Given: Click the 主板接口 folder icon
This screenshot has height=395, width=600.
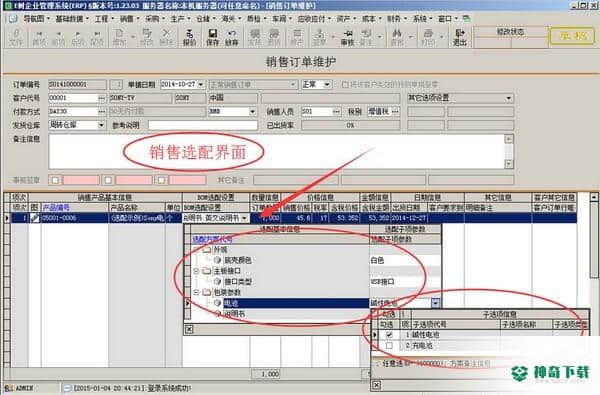Looking at the screenshot, I should click(x=207, y=271).
